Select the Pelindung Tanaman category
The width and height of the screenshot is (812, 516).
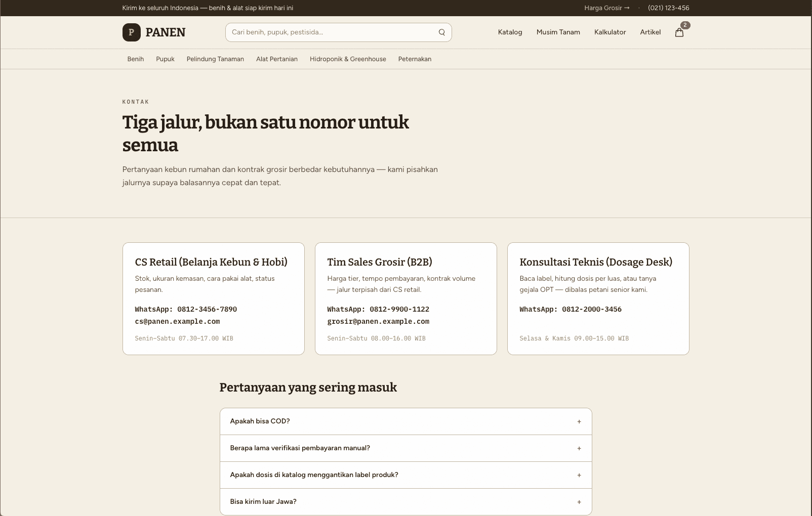pos(215,59)
